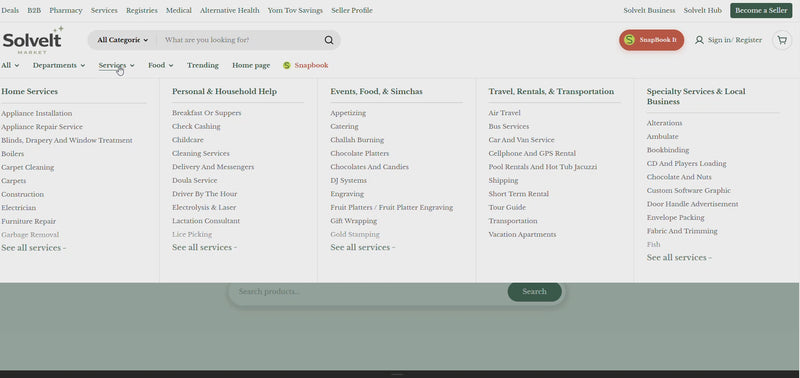The width and height of the screenshot is (800, 378).
Task: Expand the Departments dropdown
Action: [59, 65]
